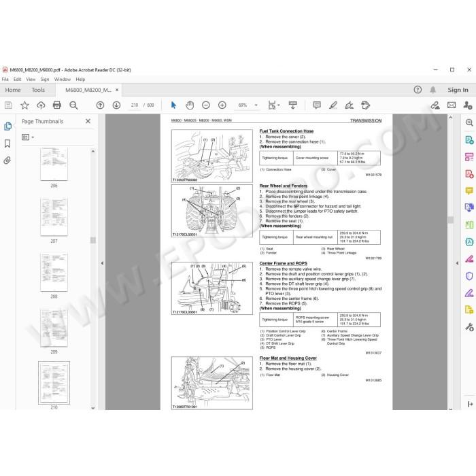Screen dimensions: 476x476
Task: Open the Help menu
Action: click(x=80, y=80)
